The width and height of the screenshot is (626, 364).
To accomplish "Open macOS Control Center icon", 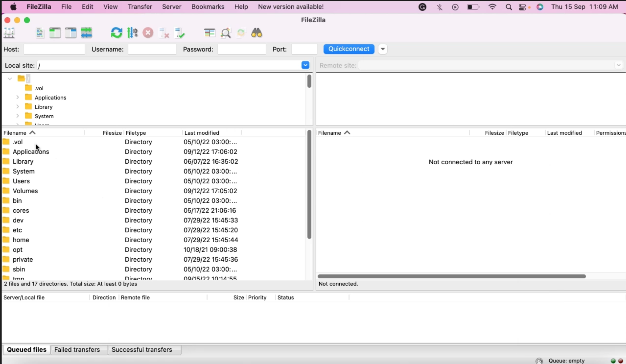I will [522, 7].
